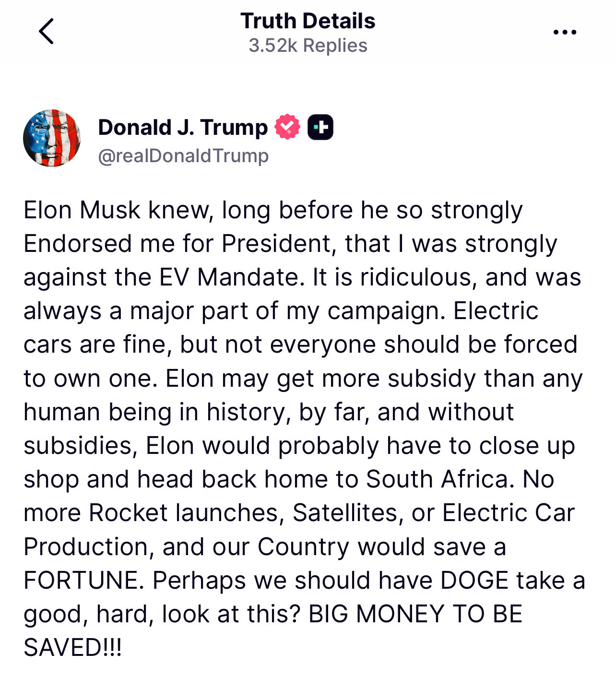Tap the @realDonaldTrump handle
The width and height of the screenshot is (616, 689).
click(x=183, y=156)
